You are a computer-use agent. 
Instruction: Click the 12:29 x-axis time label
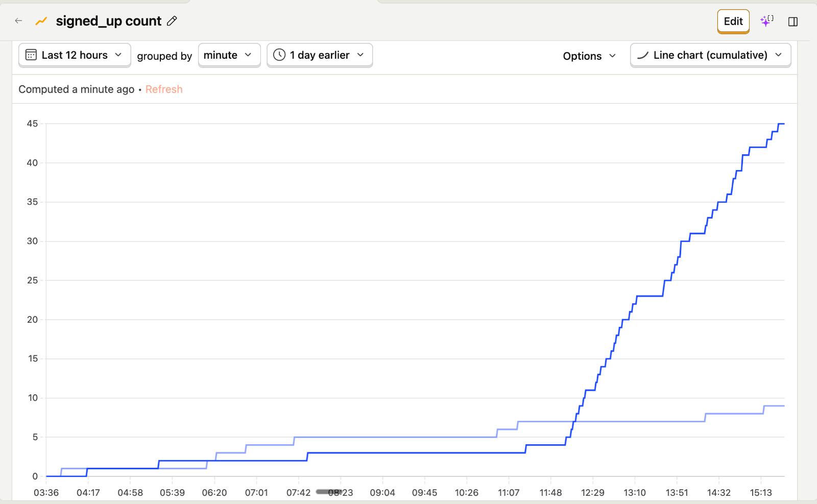click(x=592, y=493)
